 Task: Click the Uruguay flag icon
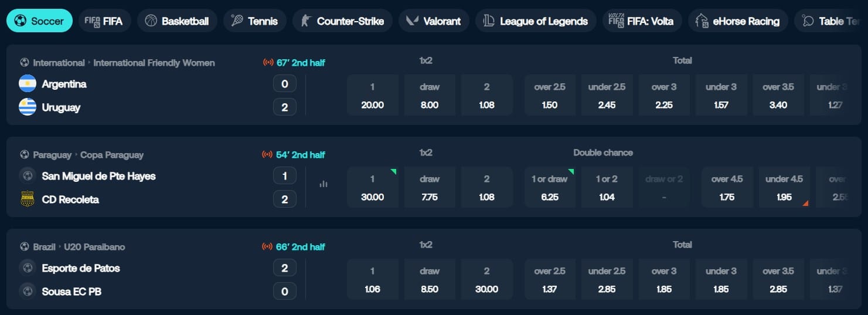(x=28, y=107)
